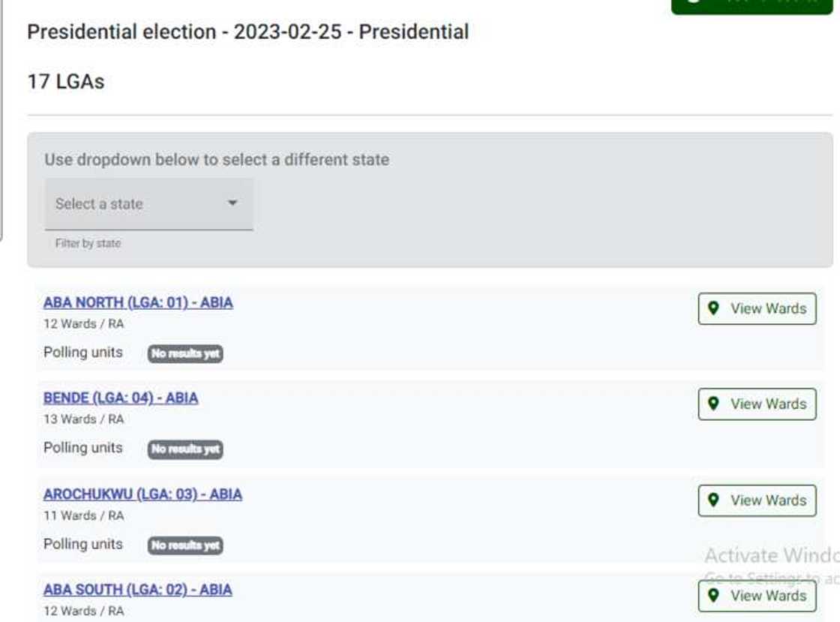This screenshot has height=622, width=840.
Task: Click the 'No results yet' badge under ABA NORTH
Action: 186,354
